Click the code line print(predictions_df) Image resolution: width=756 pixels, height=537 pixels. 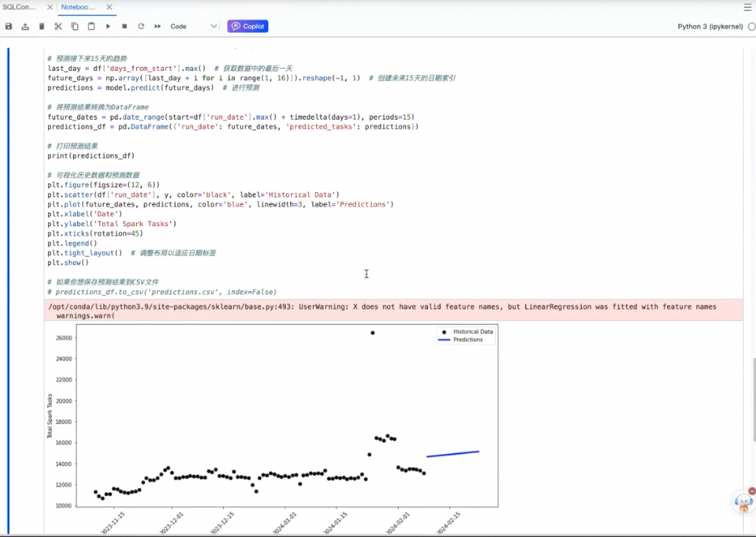pyautogui.click(x=91, y=156)
